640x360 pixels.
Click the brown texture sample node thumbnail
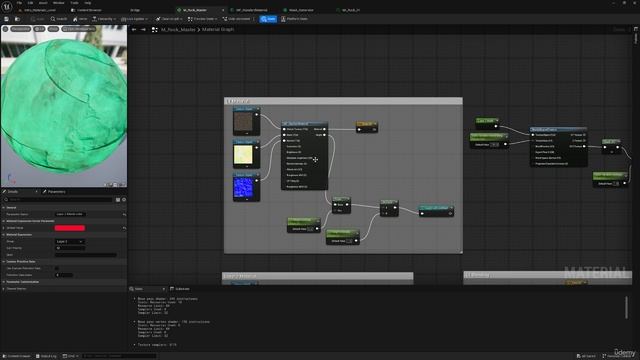tap(243, 122)
